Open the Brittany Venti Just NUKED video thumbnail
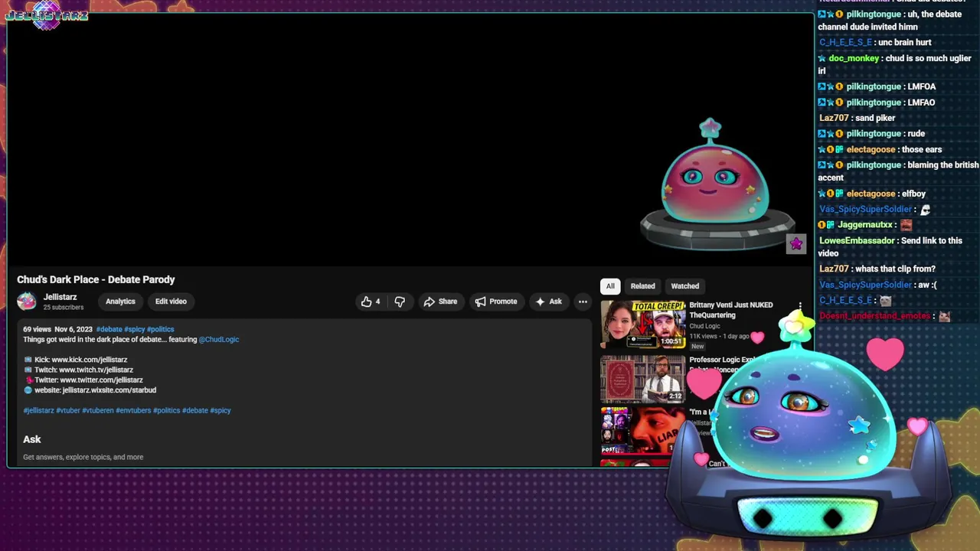 pos(643,324)
